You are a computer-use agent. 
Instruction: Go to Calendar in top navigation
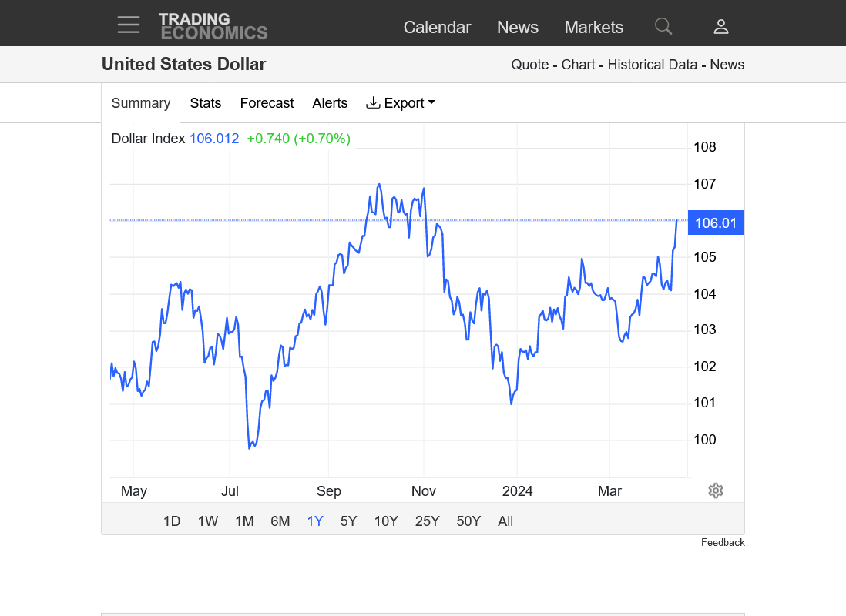point(437,27)
